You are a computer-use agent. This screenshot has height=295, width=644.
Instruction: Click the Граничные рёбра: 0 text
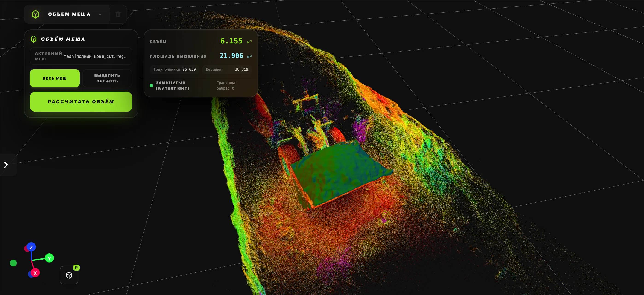(226, 85)
